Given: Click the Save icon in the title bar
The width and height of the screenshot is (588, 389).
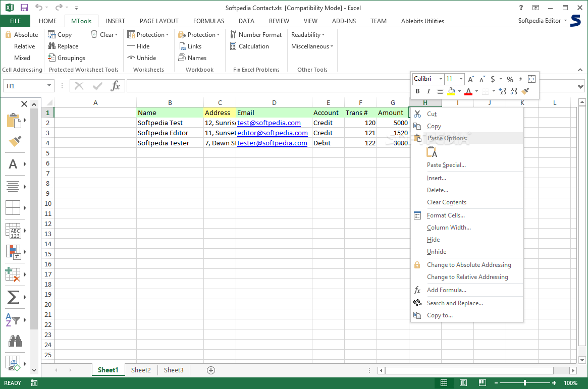Looking at the screenshot, I should click(x=24, y=8).
